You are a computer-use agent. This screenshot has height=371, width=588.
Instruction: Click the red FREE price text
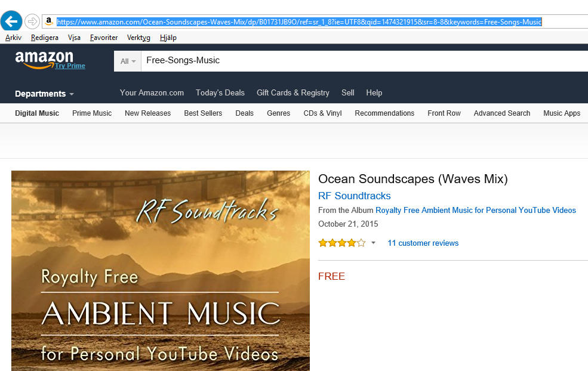pos(331,276)
